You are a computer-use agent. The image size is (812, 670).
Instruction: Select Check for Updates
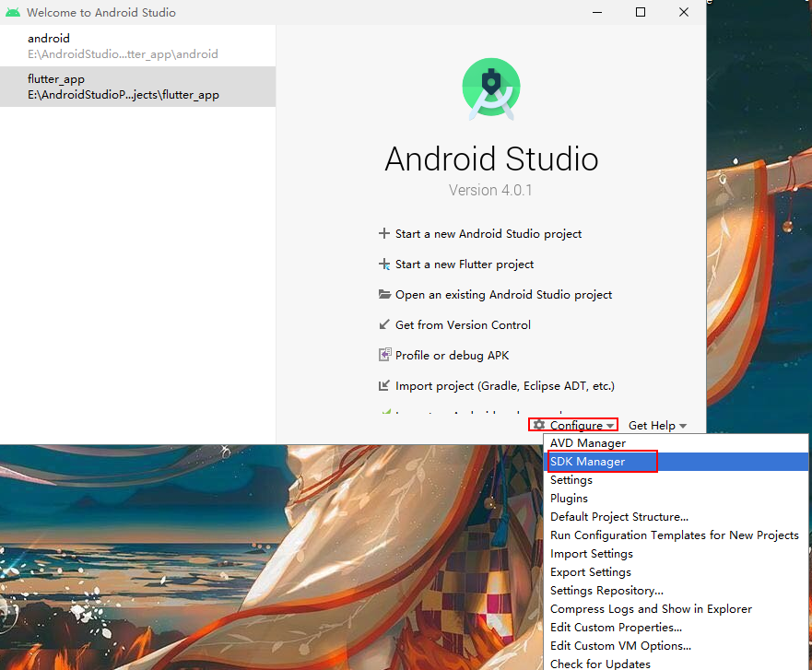[676, 664]
